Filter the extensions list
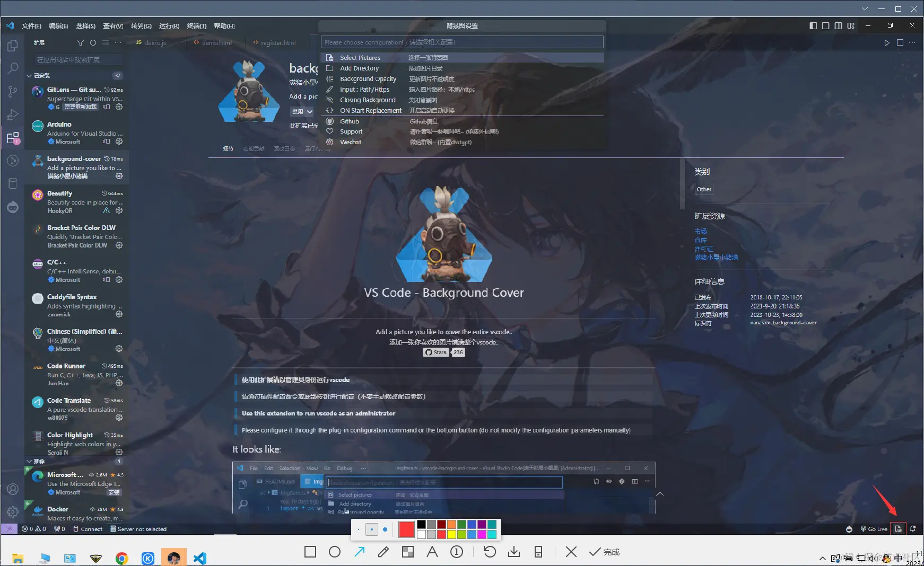 (81, 43)
